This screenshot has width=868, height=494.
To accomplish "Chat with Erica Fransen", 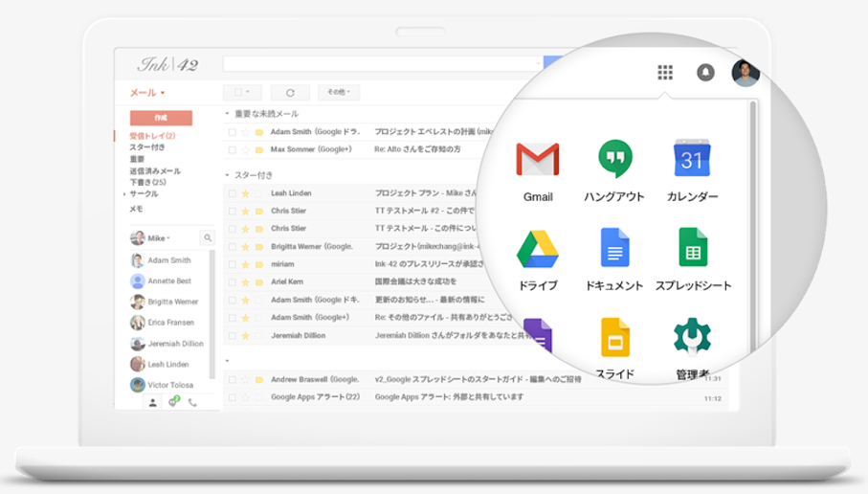I will [162, 323].
